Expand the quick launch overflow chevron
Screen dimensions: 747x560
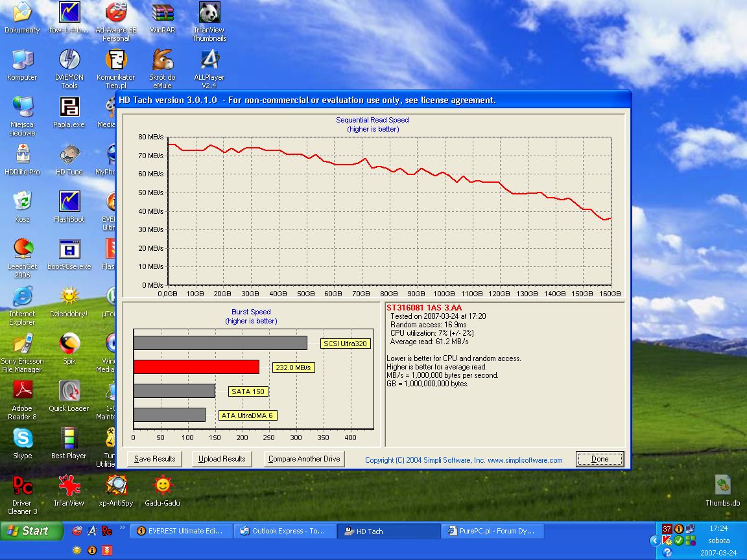pos(122,527)
